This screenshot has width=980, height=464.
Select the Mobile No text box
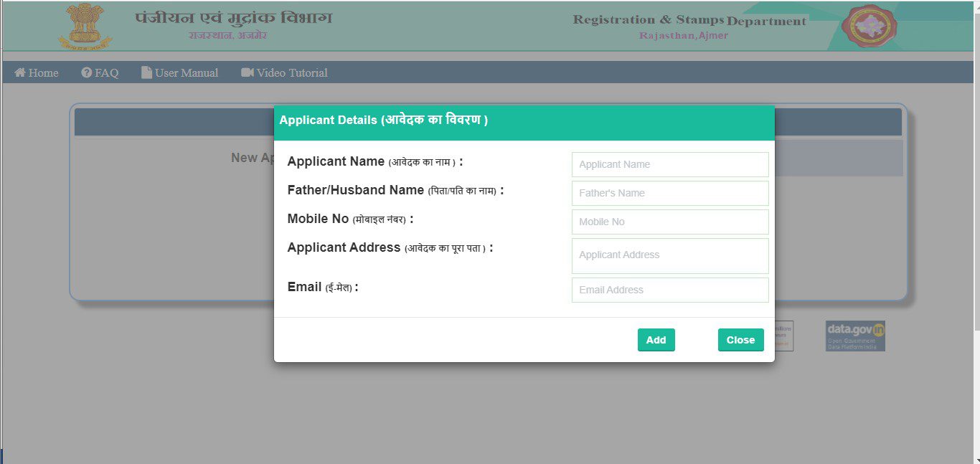point(669,222)
